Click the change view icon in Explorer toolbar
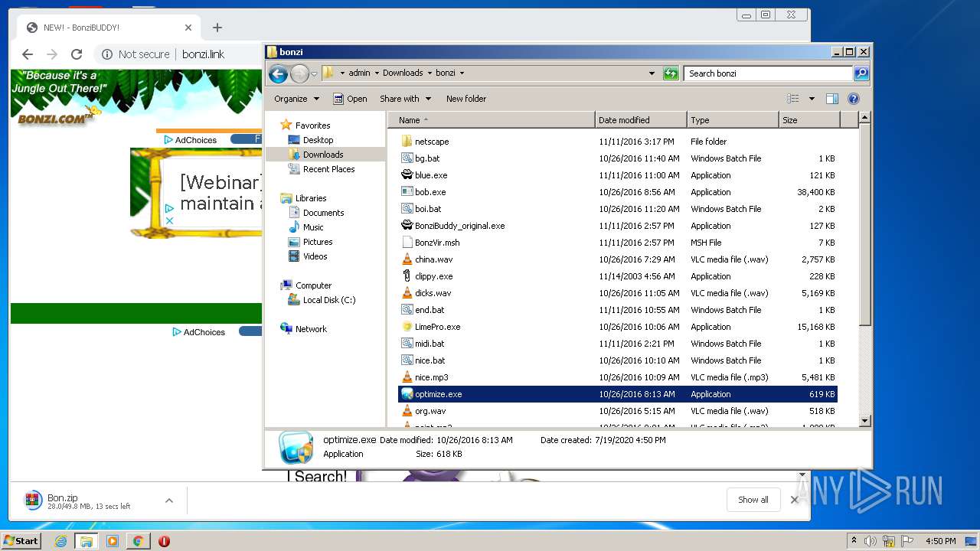 [793, 99]
